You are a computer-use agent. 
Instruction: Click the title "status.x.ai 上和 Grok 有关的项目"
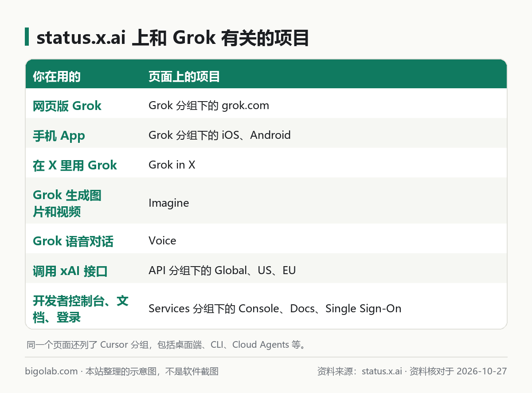point(172,38)
